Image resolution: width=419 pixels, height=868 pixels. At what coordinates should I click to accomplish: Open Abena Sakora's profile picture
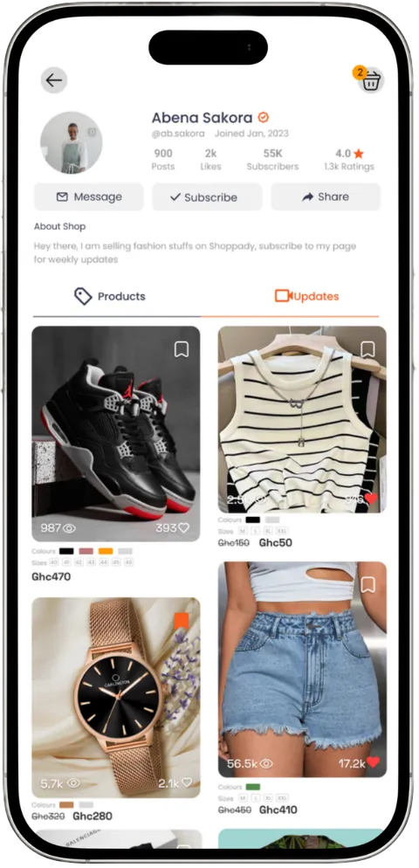coord(72,142)
